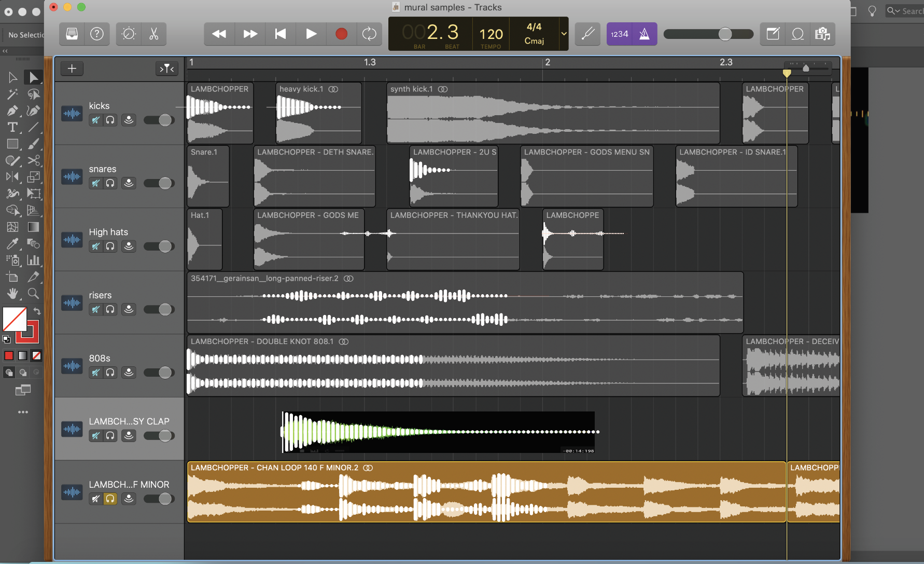Select the long-panned-riser.2 region
This screenshot has height=564, width=924.
465,302
